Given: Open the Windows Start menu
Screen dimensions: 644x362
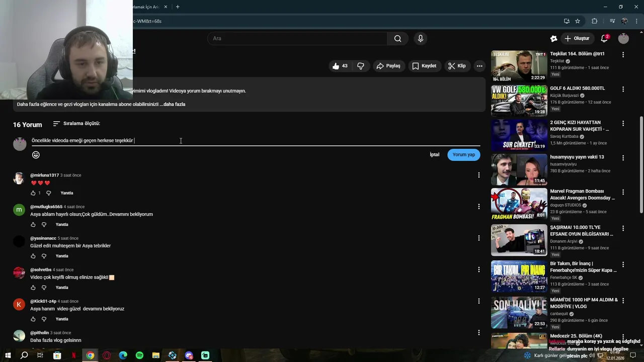Looking at the screenshot, I should pyautogui.click(x=8, y=355).
